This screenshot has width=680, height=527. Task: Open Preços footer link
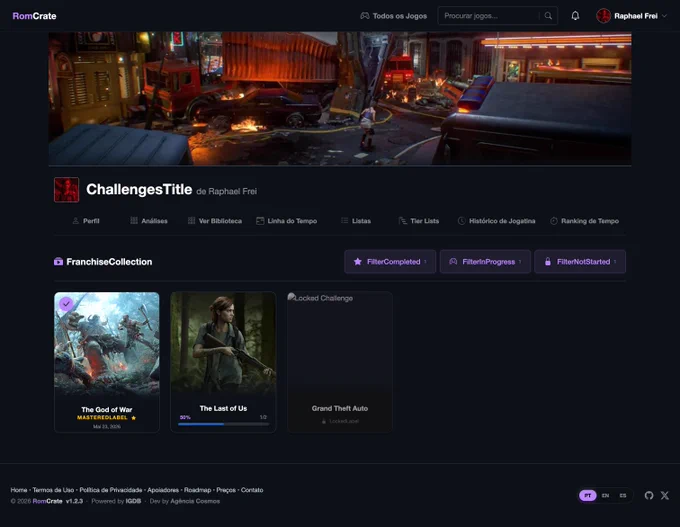click(x=226, y=490)
